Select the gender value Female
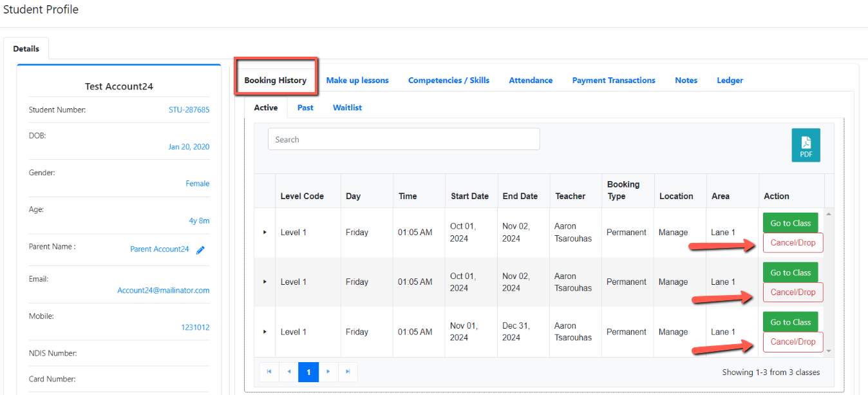The width and height of the screenshot is (868, 395). tap(198, 184)
